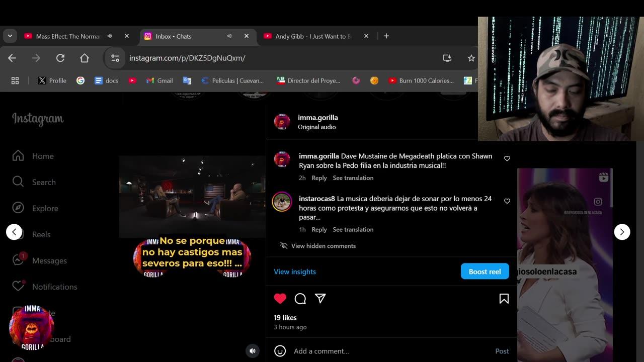Open imma.gorilla profile from post header

tap(318, 117)
